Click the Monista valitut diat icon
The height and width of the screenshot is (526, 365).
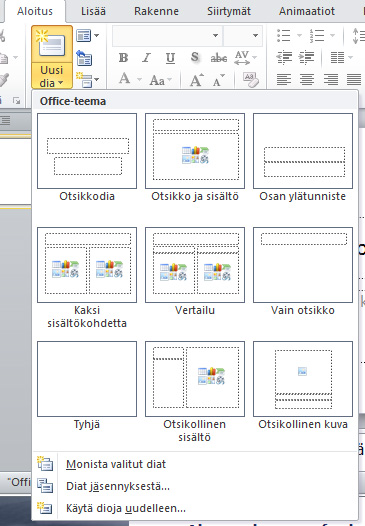[x=45, y=464]
